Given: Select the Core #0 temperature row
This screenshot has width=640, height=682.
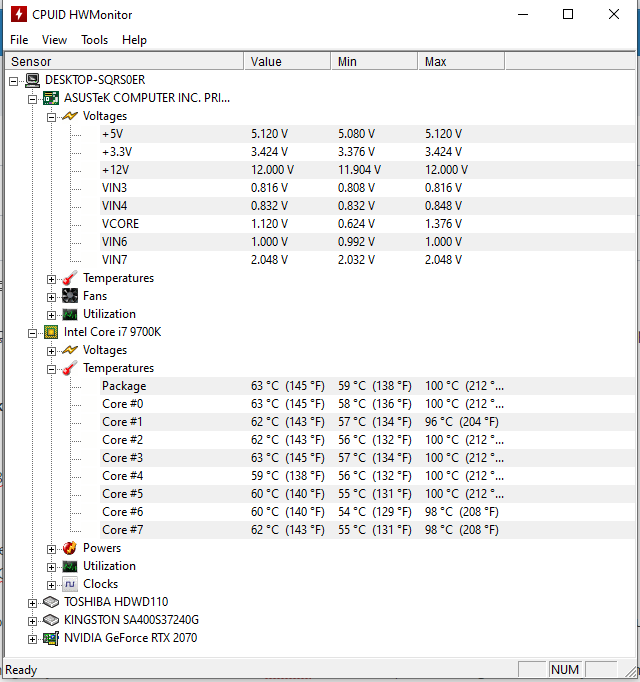Looking at the screenshot, I should [367, 404].
